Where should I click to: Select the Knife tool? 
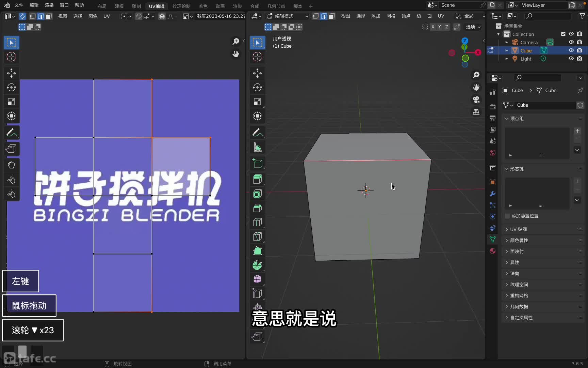coord(258,236)
